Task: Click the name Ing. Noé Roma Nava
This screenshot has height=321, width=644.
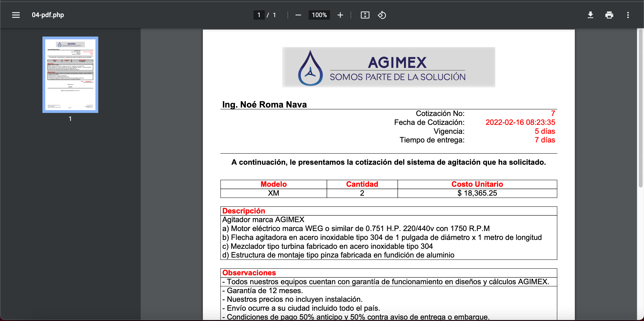Action: point(264,105)
